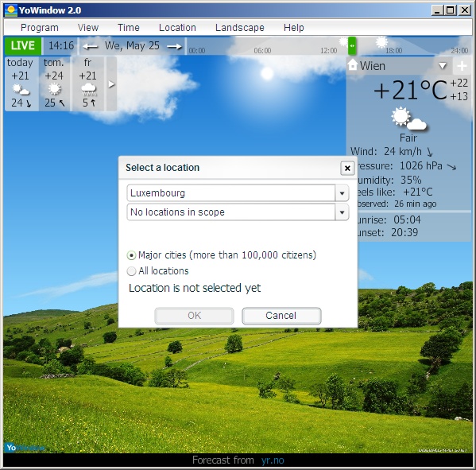Add a new location with plus icon

(x=462, y=66)
